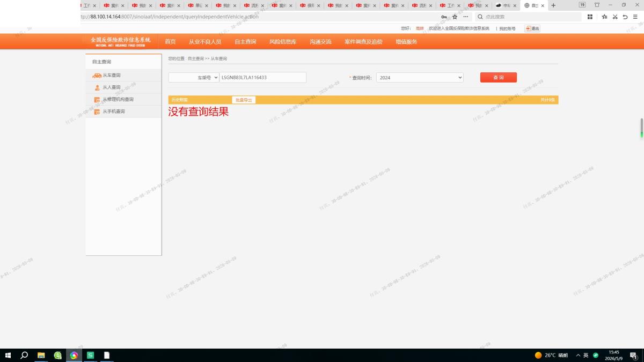Click the browser undo/restore arrow icon
The height and width of the screenshot is (362, 644).
(625, 17)
